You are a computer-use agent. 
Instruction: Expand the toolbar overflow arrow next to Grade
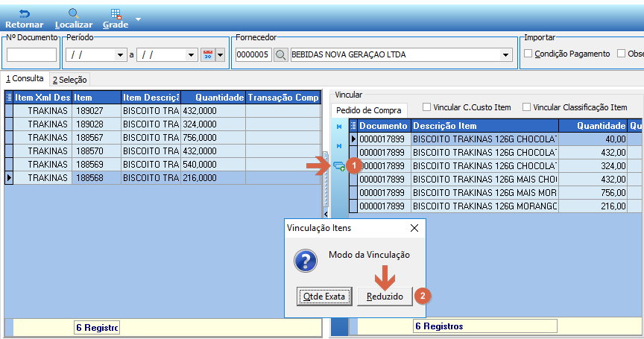point(139,19)
